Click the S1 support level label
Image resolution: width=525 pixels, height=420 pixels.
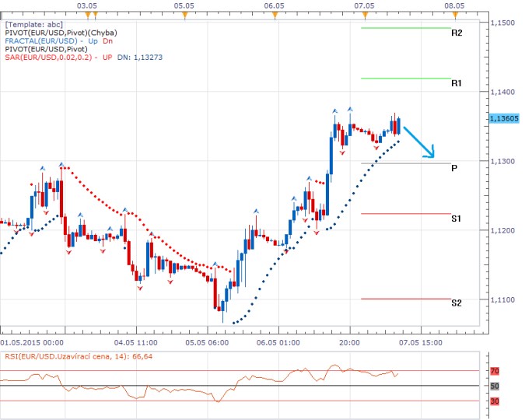pos(457,219)
